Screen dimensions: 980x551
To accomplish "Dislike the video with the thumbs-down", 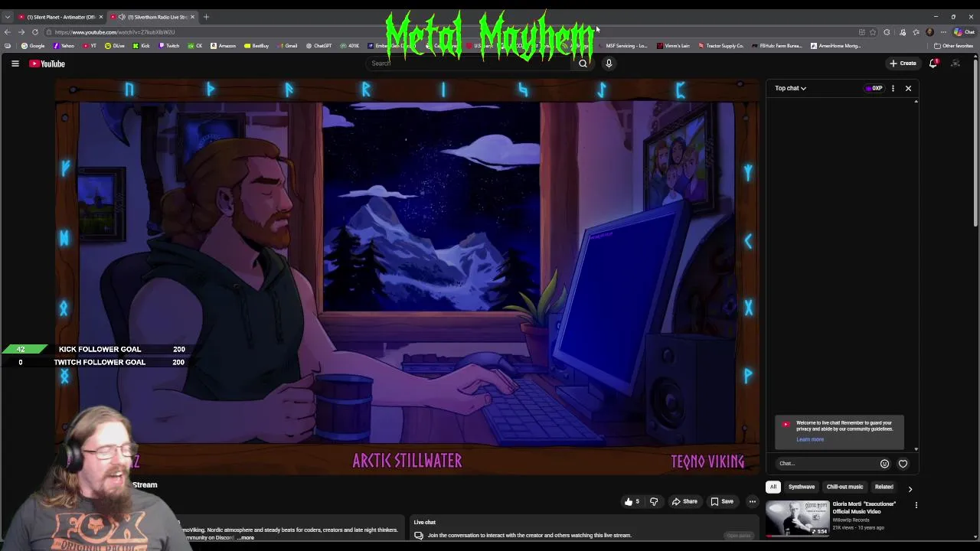I will click(x=654, y=502).
